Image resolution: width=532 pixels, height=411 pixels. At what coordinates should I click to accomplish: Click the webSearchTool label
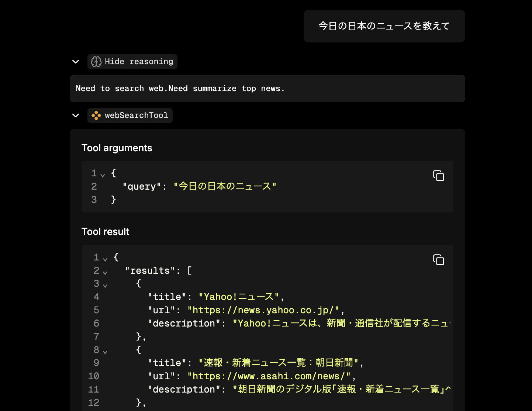pos(137,115)
